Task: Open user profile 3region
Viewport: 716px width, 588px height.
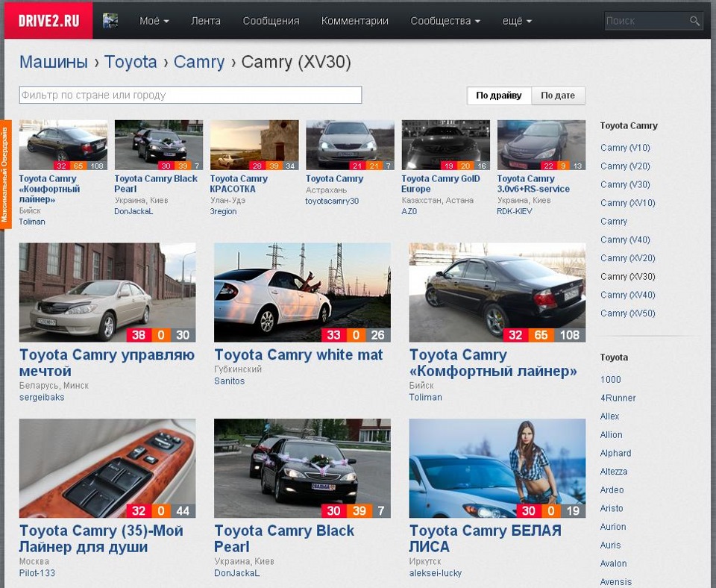Action: click(223, 211)
